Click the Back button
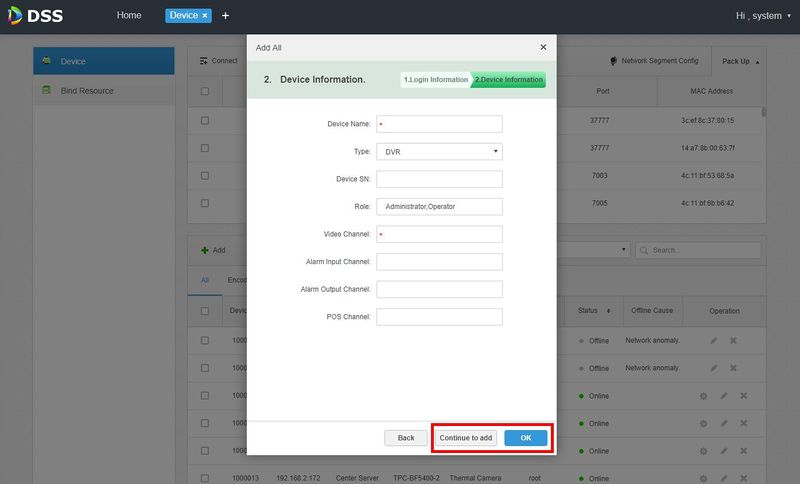 tap(406, 438)
